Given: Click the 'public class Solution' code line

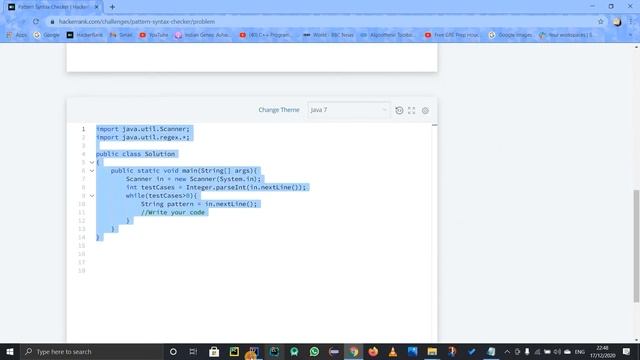Looking at the screenshot, I should click(136, 154).
